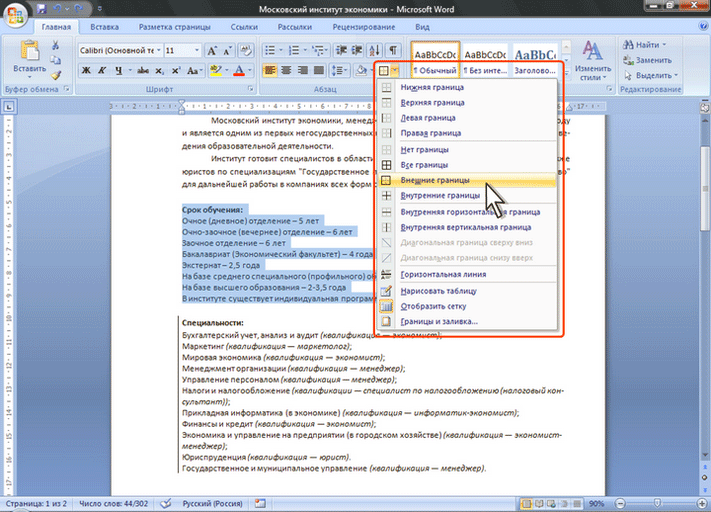Viewport: 711px width, 512px height.
Task: Click tab selector L icon by ruler
Action: [x=9, y=107]
